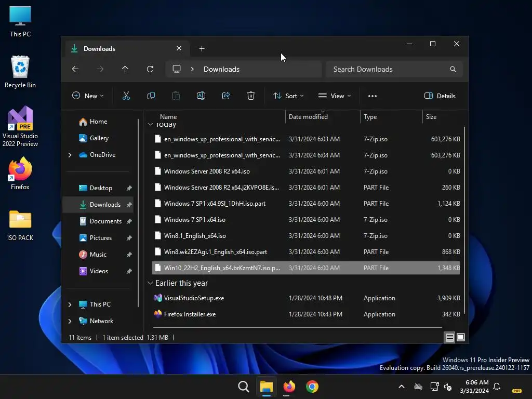
Task: Open This PC desktop icon
Action: pos(20,21)
